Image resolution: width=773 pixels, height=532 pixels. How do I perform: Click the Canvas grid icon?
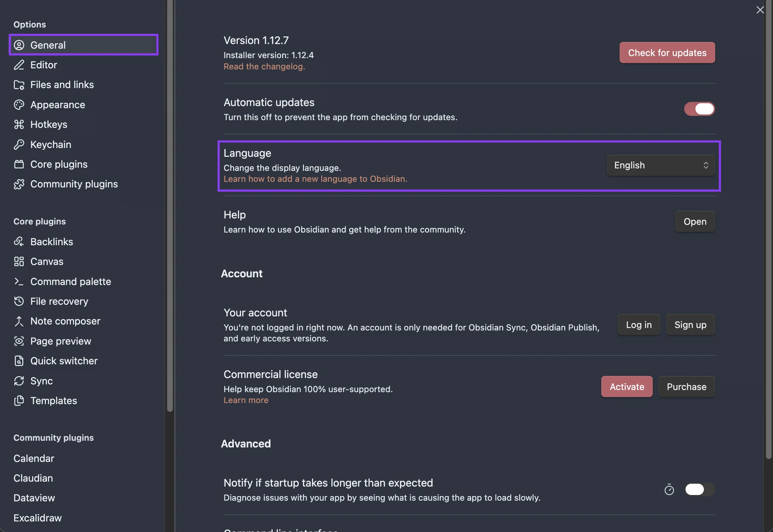19,261
